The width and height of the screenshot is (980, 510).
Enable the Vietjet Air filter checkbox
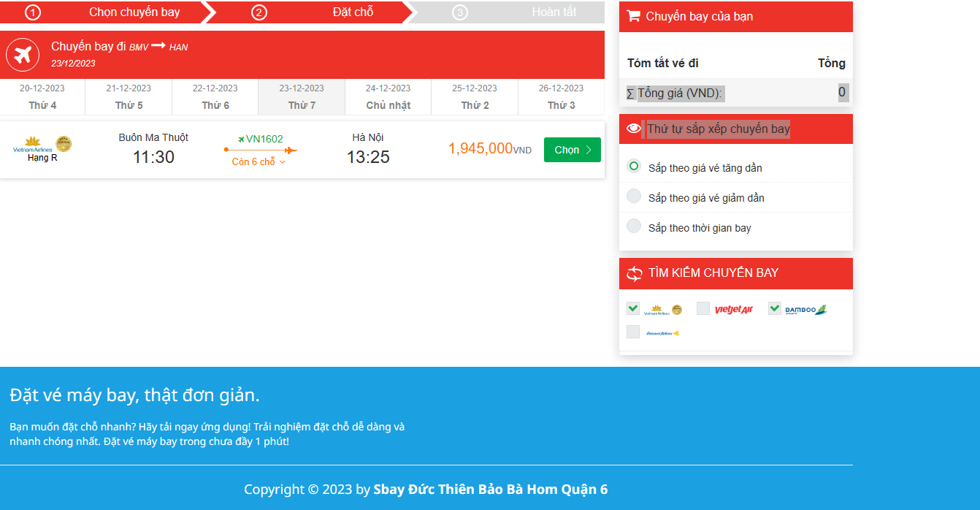pyautogui.click(x=703, y=308)
